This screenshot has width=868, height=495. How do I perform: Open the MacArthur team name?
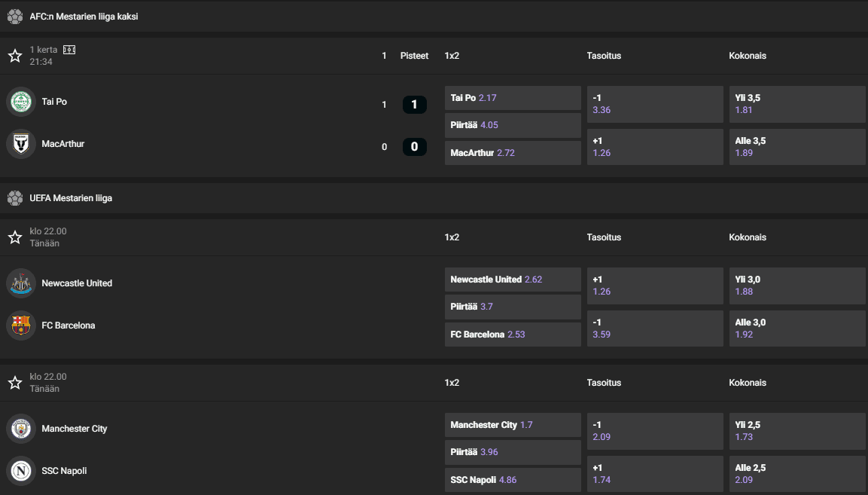coord(63,144)
